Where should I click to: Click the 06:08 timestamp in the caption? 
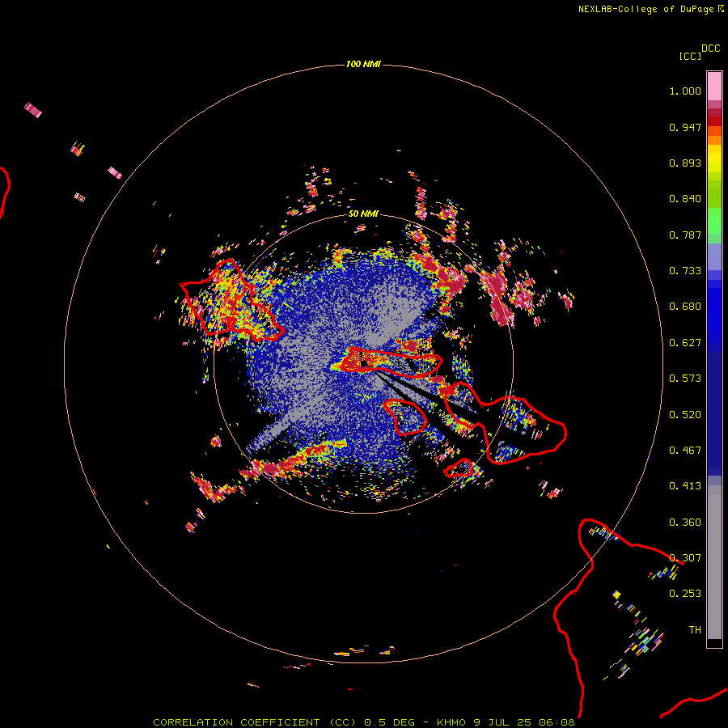(557, 722)
